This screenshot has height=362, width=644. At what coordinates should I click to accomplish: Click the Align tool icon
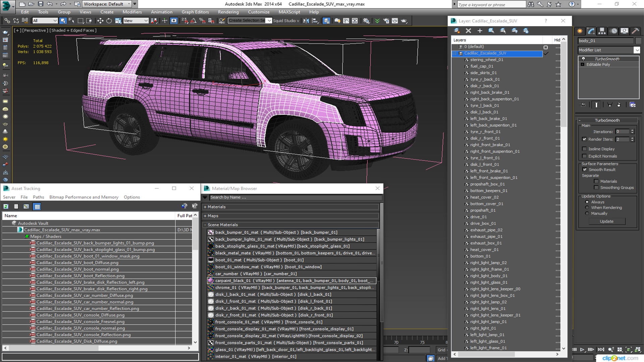pos(315,21)
